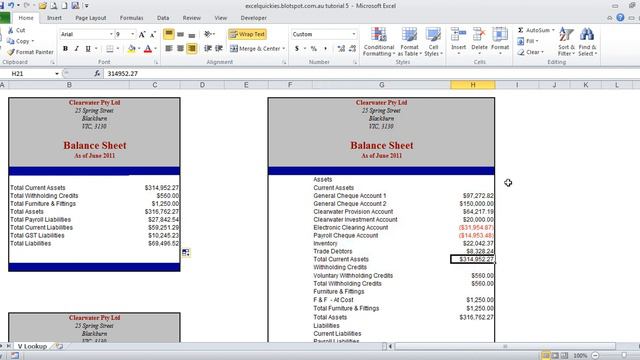Image resolution: width=640 pixels, height=360 pixels.
Task: Decrease Decimal places
Action: click(353, 49)
